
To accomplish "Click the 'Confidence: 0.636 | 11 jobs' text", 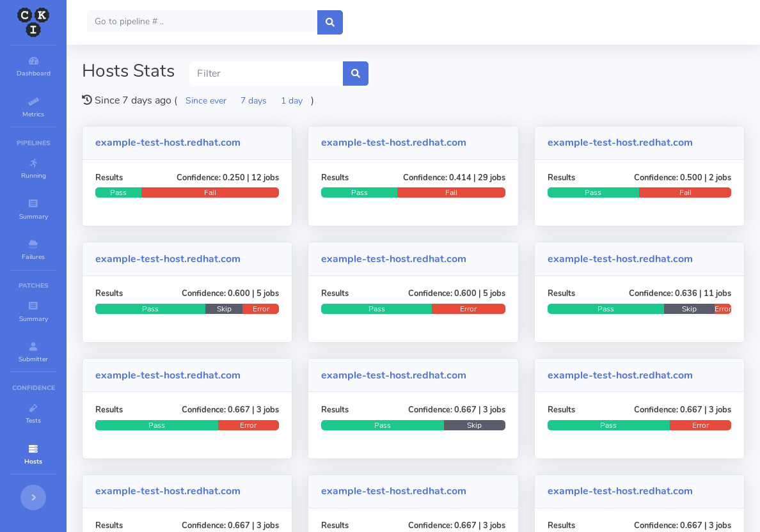I will click(680, 293).
